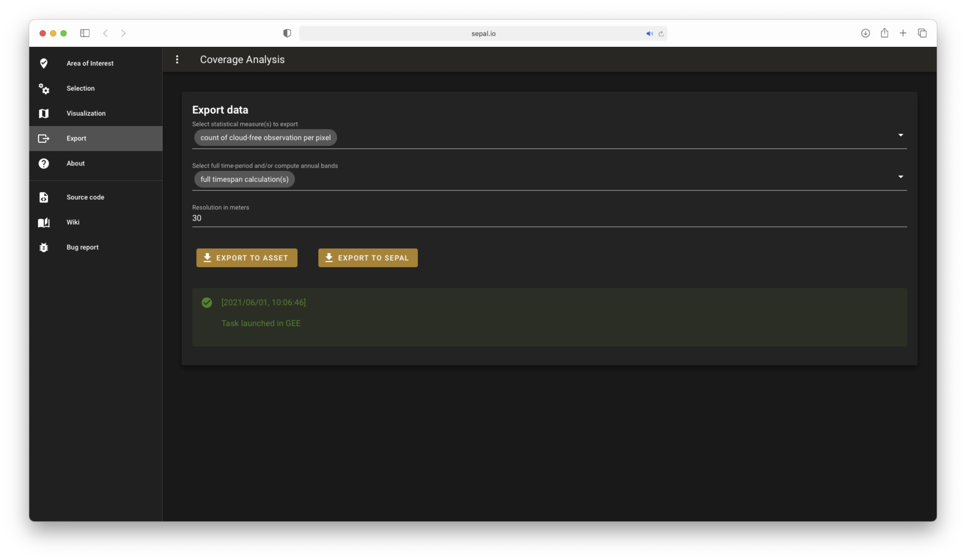Toggle the Safari sidebar button
This screenshot has height=560, width=966.
pos(85,33)
